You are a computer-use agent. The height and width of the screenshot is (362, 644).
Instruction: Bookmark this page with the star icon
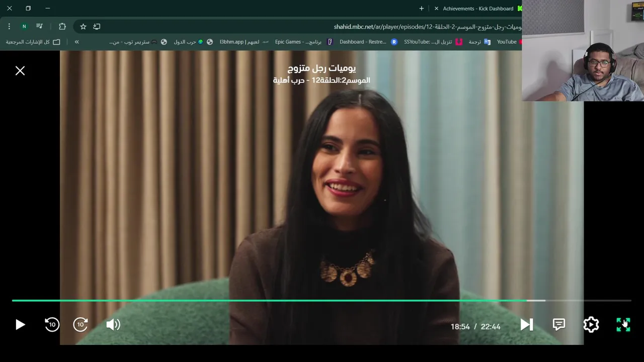coord(83,26)
